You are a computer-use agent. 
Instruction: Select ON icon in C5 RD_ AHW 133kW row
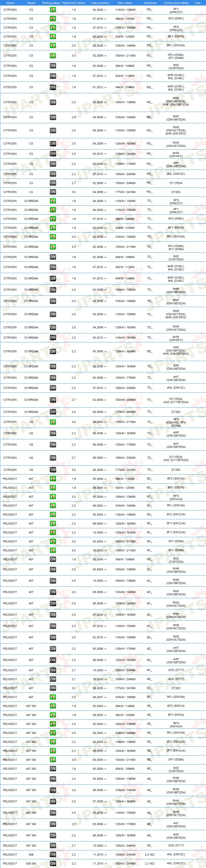click(x=53, y=154)
